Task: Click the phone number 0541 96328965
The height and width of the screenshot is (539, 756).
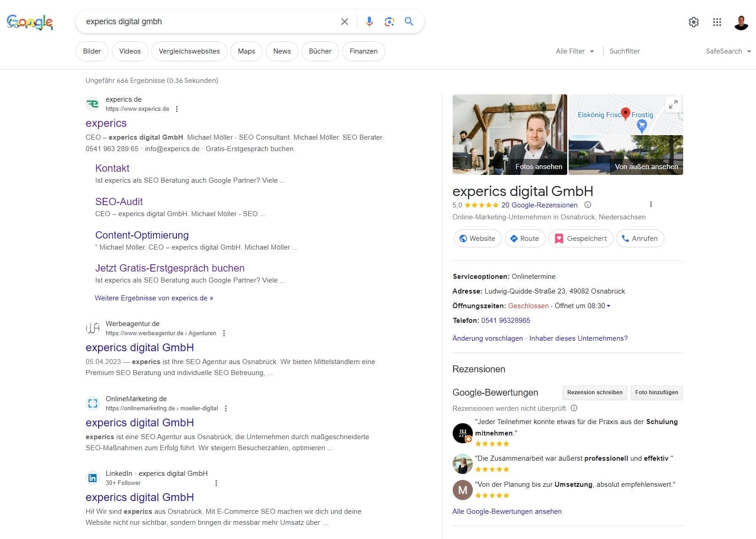Action: point(506,321)
